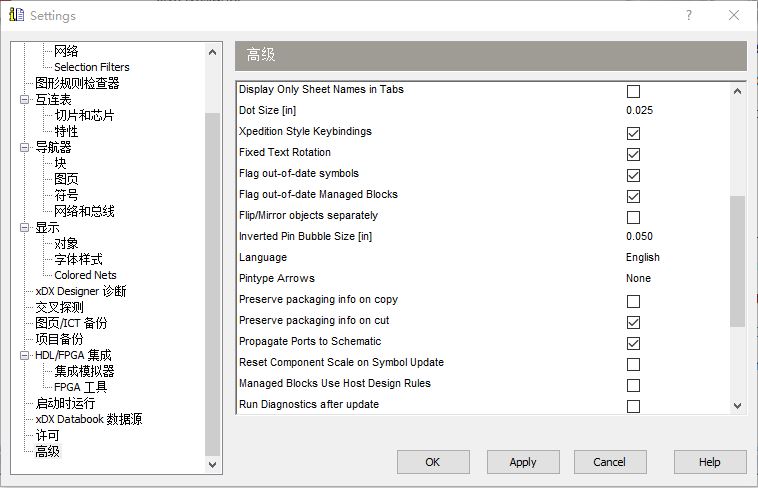758x488 pixels.
Task: Collapse the 导航器 tree node
Action: tap(25, 148)
